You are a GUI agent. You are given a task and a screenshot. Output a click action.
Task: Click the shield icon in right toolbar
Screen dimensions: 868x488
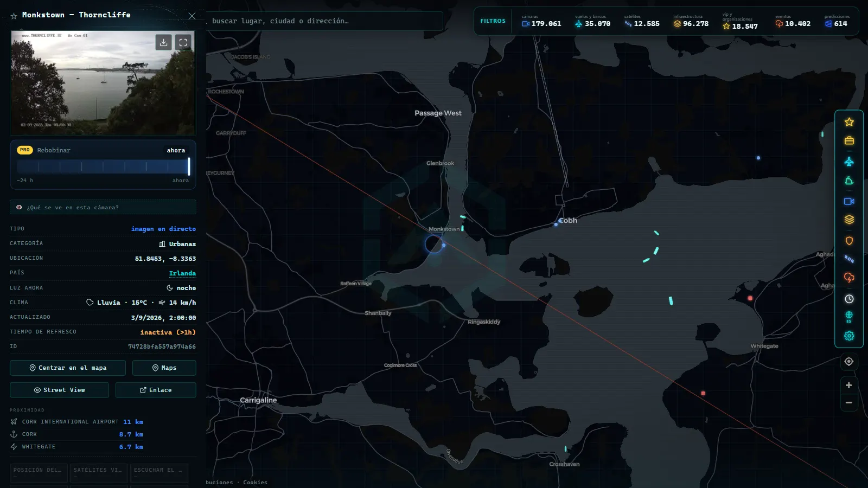tap(849, 241)
